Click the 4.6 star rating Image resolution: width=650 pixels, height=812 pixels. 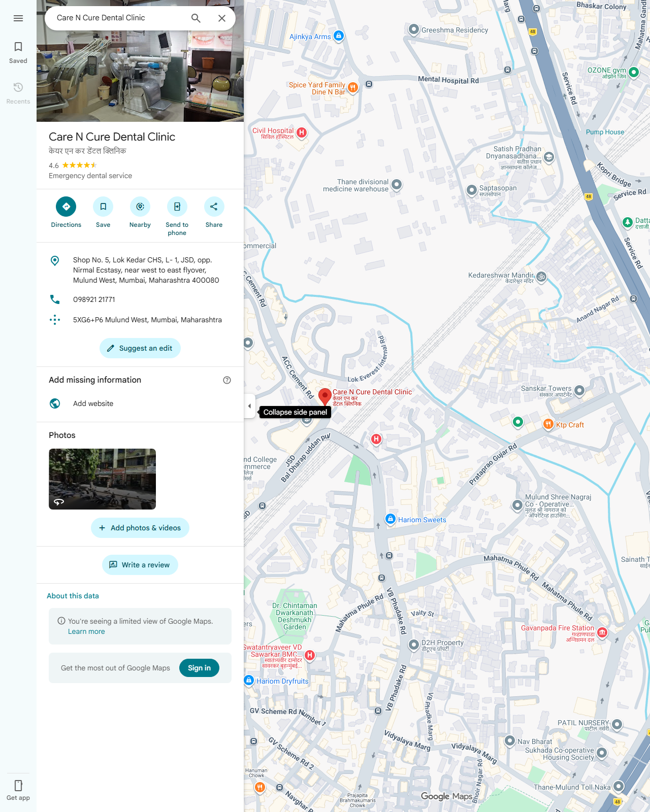click(x=73, y=165)
